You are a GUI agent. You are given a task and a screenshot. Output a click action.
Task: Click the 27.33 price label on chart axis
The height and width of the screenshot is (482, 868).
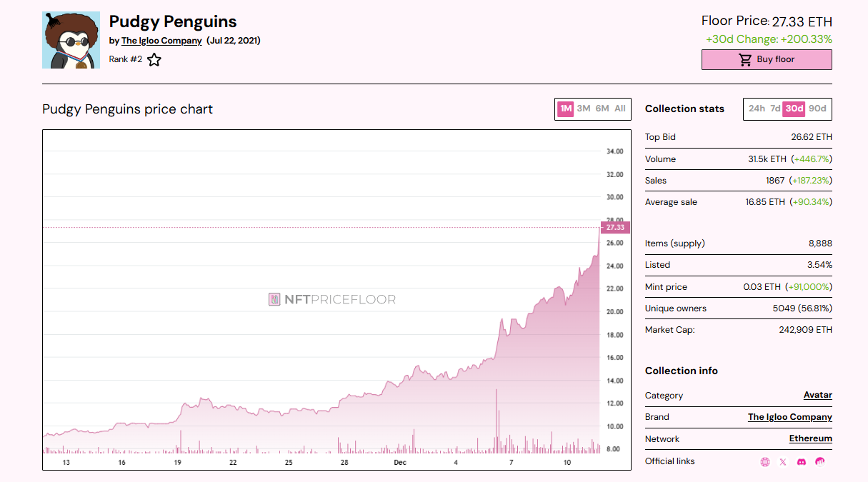coord(614,228)
